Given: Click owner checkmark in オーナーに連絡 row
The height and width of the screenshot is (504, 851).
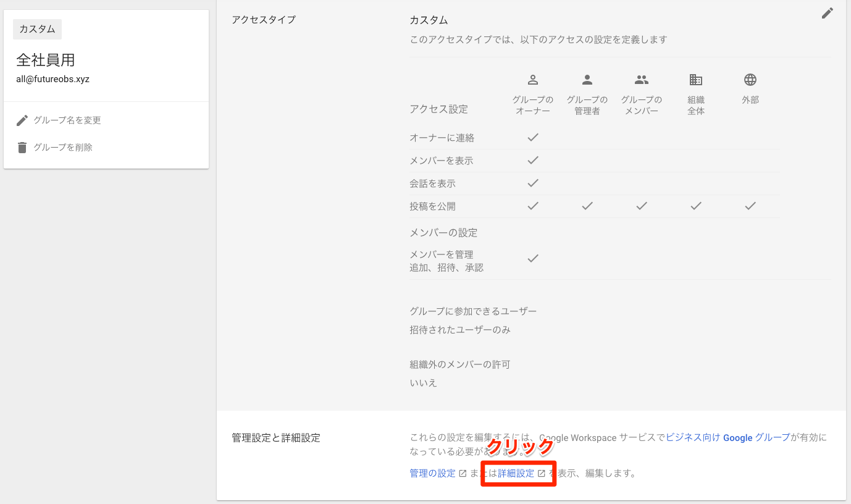Looking at the screenshot, I should click(x=533, y=137).
